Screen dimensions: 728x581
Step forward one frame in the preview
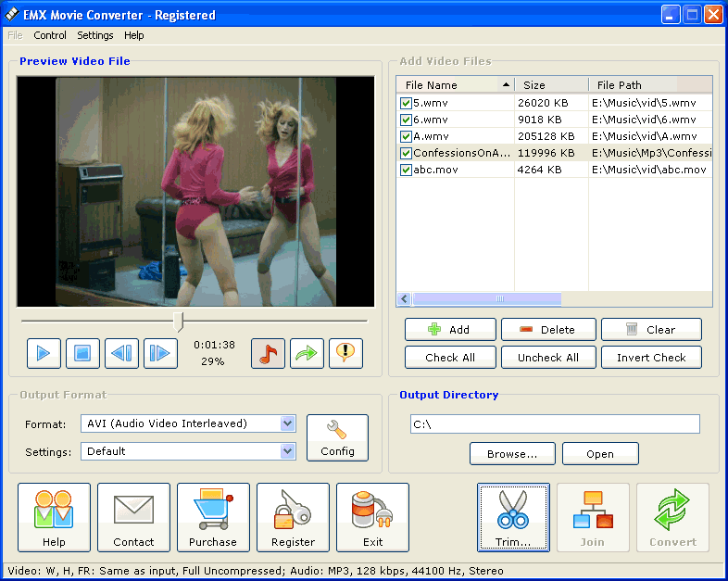tap(160, 353)
